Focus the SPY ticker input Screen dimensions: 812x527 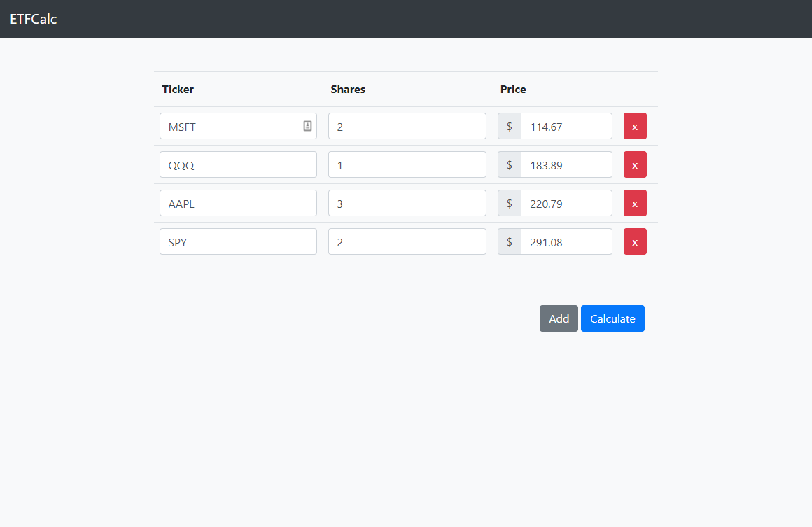click(x=238, y=241)
